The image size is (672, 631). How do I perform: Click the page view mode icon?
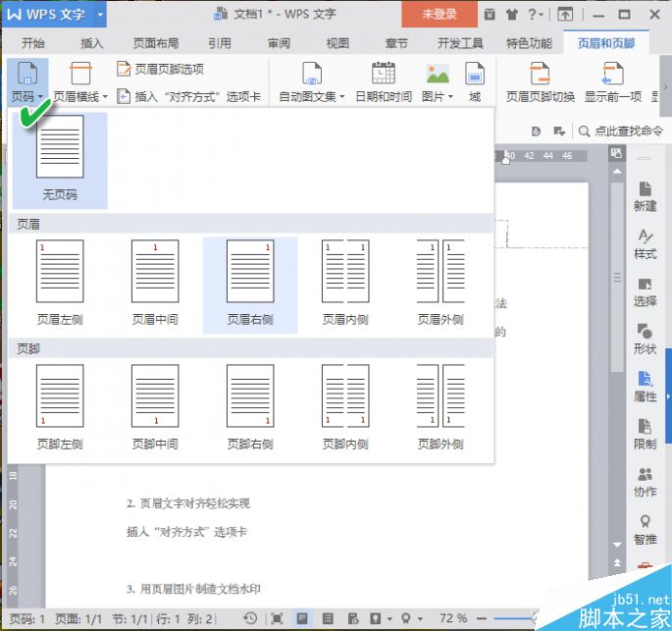[x=302, y=618]
